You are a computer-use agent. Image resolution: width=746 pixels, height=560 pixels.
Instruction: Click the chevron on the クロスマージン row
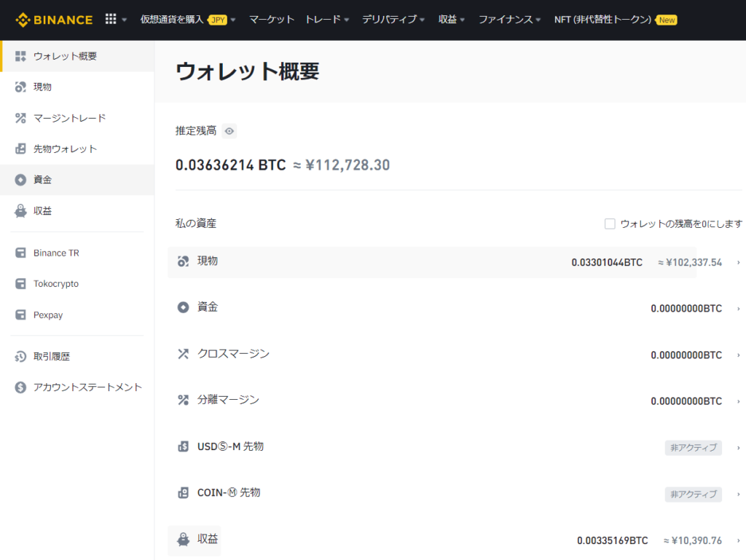coord(738,355)
